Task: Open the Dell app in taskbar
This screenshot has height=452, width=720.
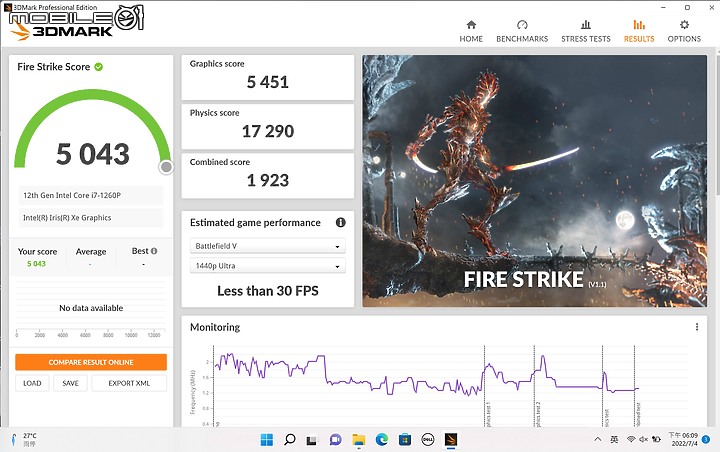Action: pos(428,440)
